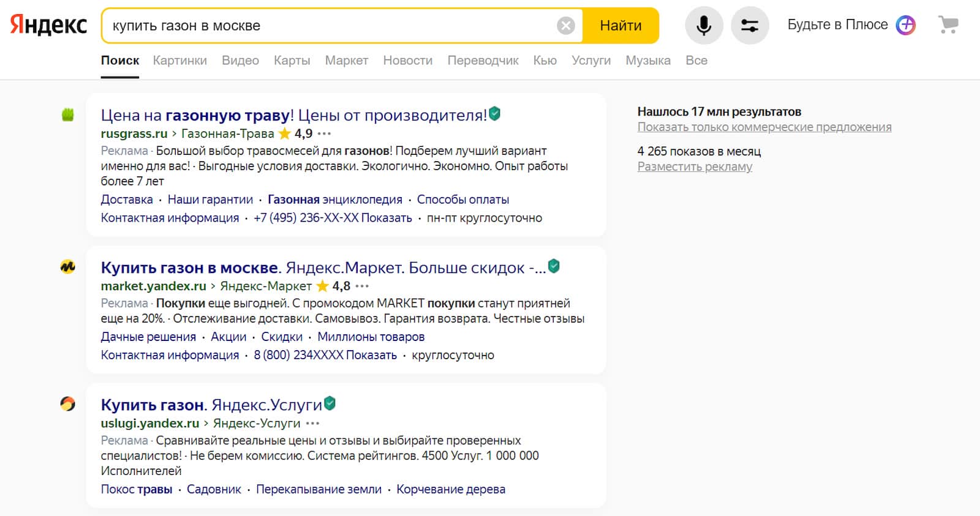Image resolution: width=980 pixels, height=516 pixels.
Task: Open the Музыка tab
Action: click(648, 61)
